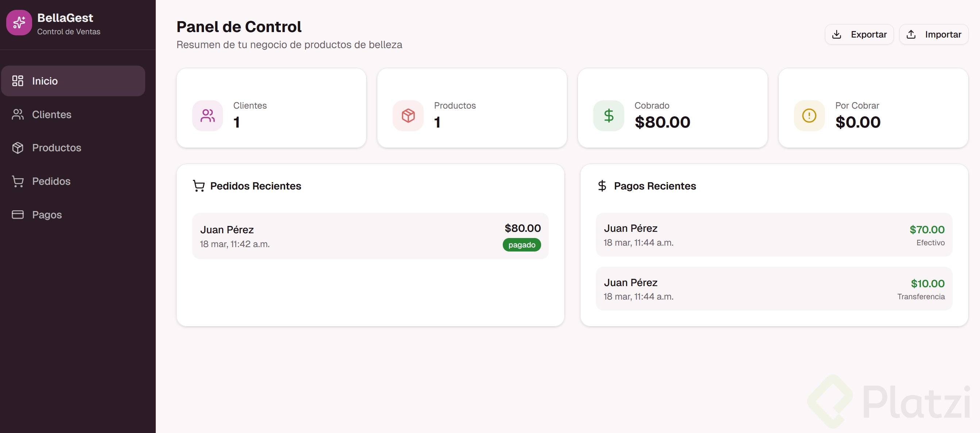
Task: Select Juan Pérez's $80.00 recent order
Action: (x=370, y=236)
